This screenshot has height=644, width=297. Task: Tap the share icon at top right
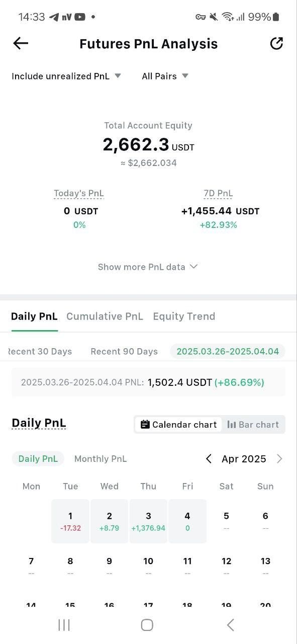276,44
